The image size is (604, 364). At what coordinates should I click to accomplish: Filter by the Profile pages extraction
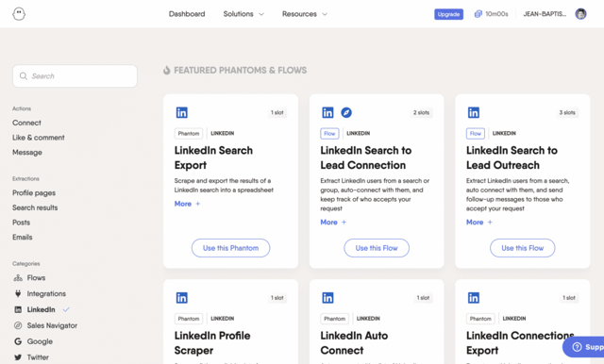pos(34,192)
